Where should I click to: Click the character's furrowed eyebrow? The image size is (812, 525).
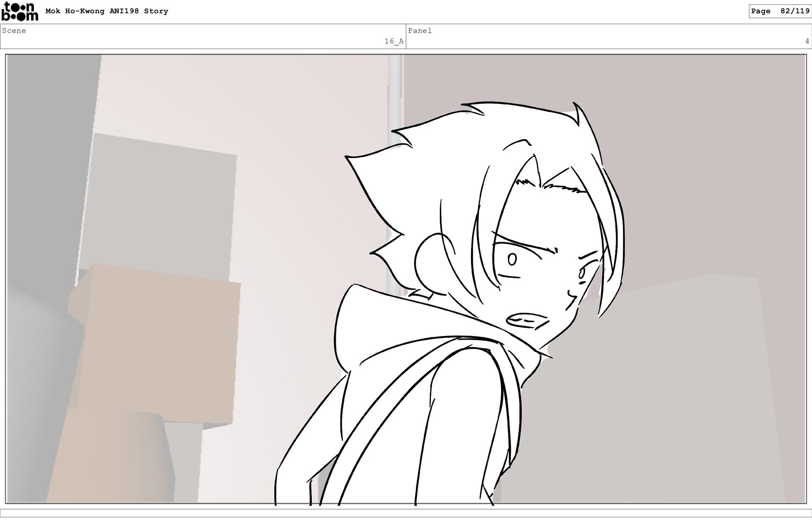524,241
